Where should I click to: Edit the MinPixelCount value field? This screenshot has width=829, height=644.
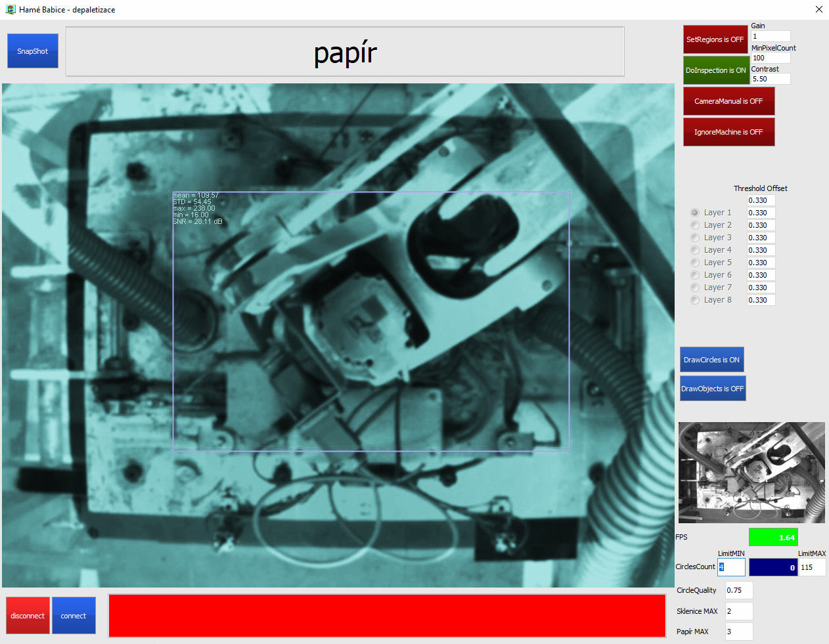coord(770,58)
